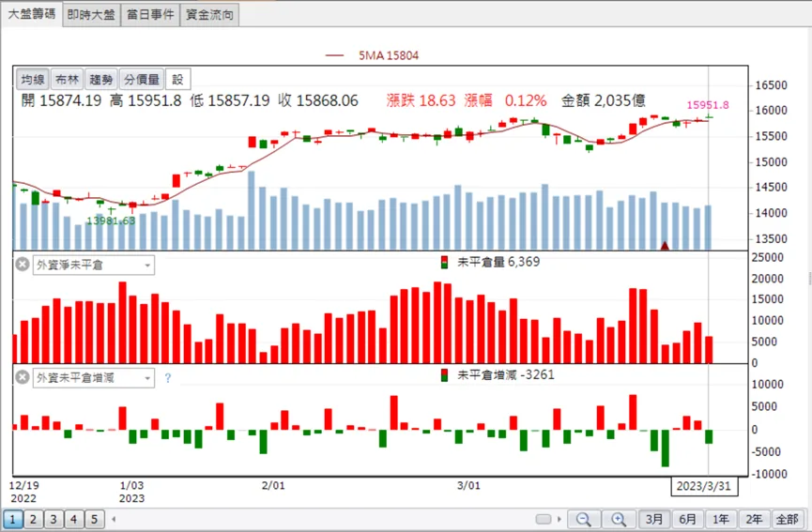Select the 全部 time range button
This screenshot has height=532, width=812.
coord(787,519)
